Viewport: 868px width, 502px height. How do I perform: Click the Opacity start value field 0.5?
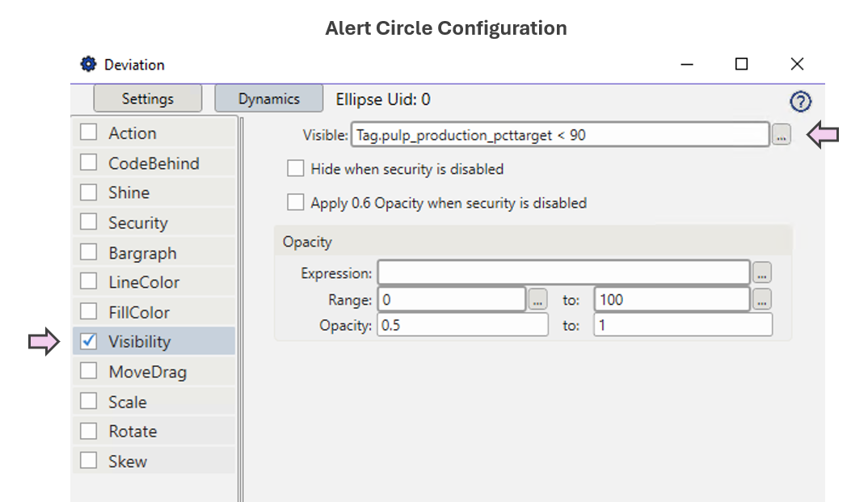point(462,325)
